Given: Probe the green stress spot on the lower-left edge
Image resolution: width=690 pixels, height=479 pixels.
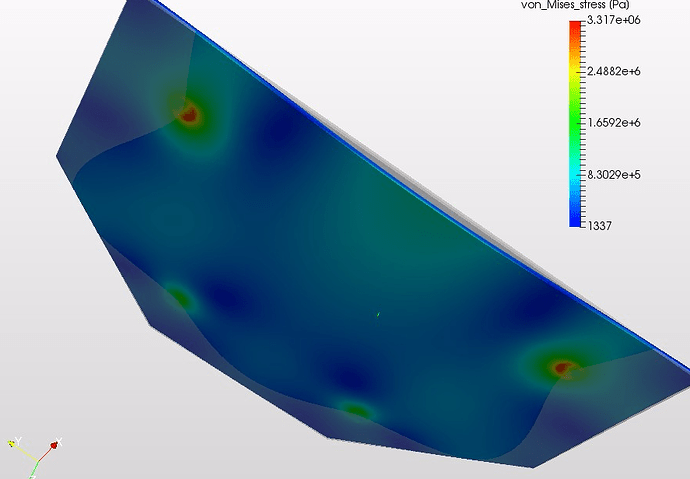Looking at the screenshot, I should coord(180,296).
